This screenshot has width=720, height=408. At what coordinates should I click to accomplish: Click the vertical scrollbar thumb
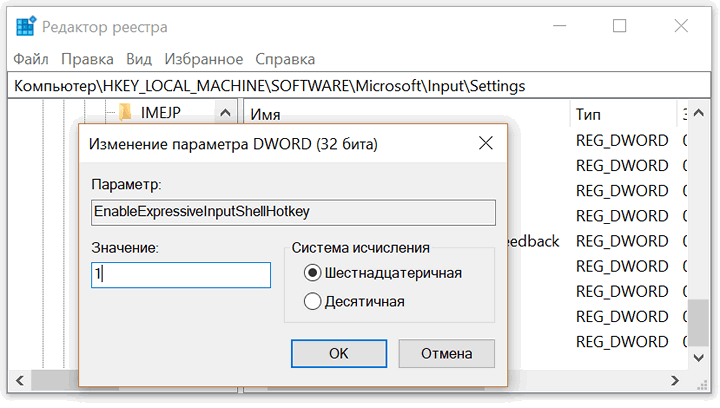698,323
